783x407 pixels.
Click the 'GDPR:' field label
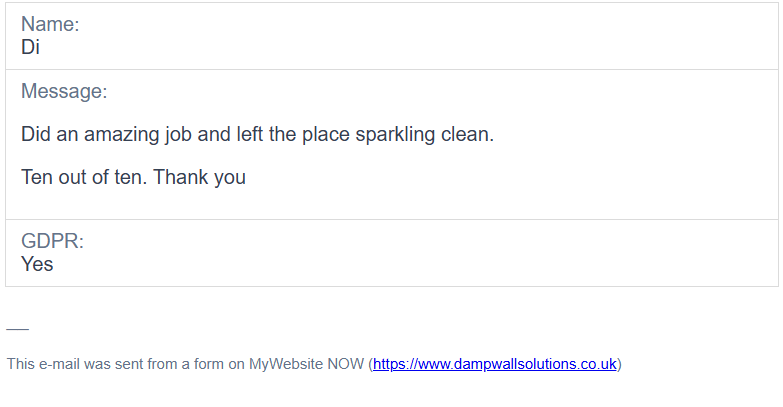coord(52,241)
